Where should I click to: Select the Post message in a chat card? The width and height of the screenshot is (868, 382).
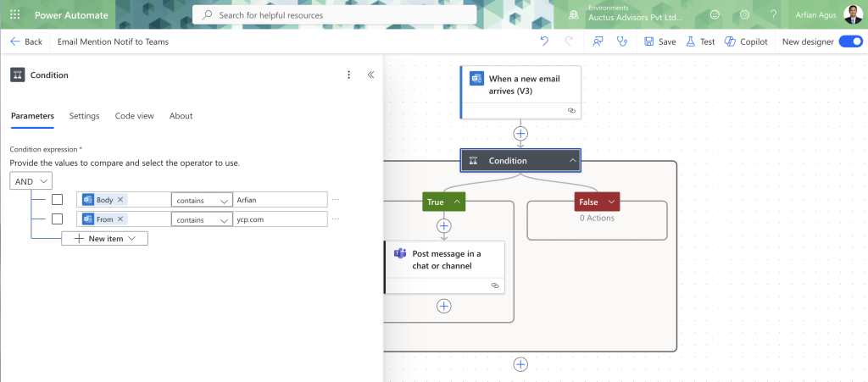444,267
